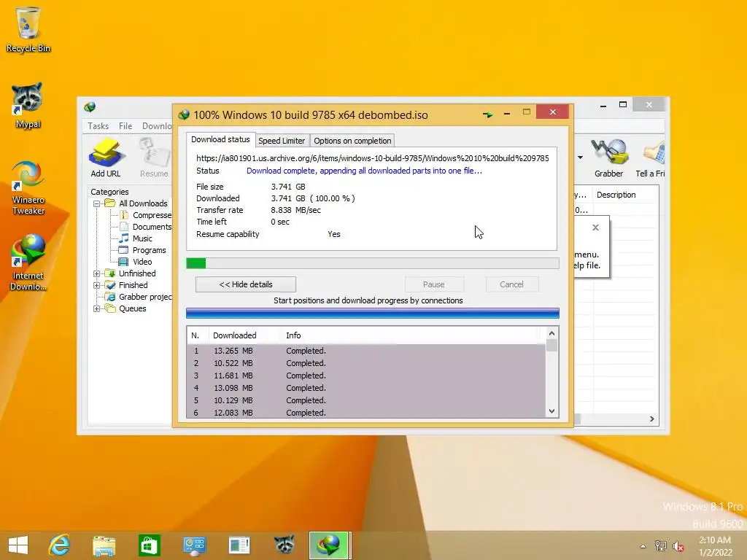Show hidden system tray icons

click(643, 546)
